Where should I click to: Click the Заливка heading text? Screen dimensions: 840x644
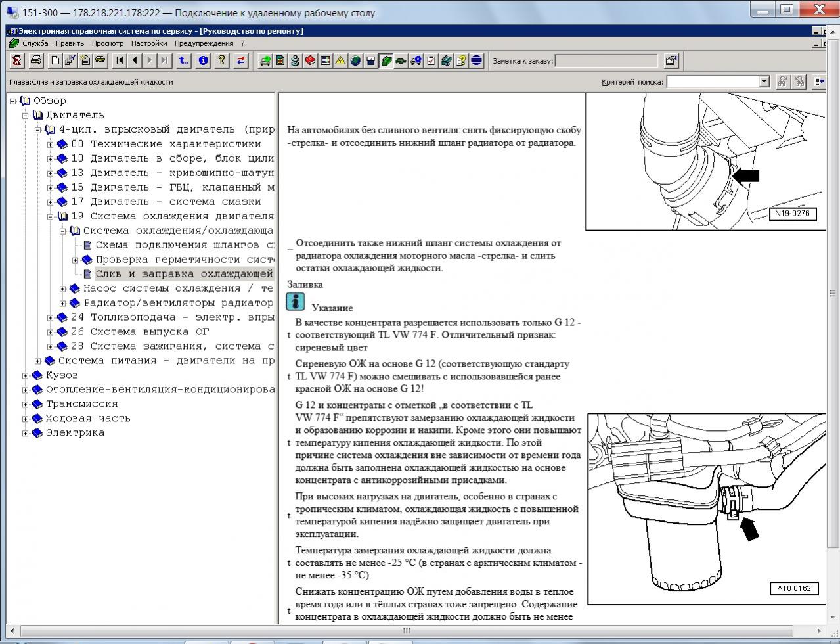305,285
